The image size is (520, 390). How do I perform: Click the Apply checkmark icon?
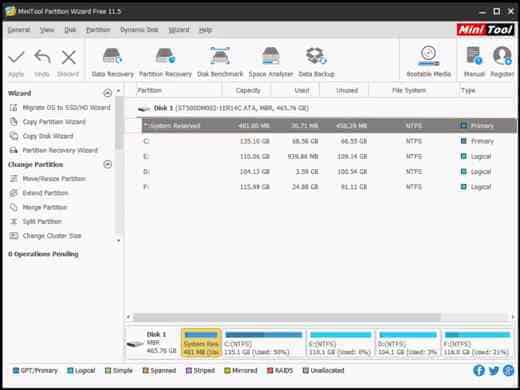coord(16,57)
